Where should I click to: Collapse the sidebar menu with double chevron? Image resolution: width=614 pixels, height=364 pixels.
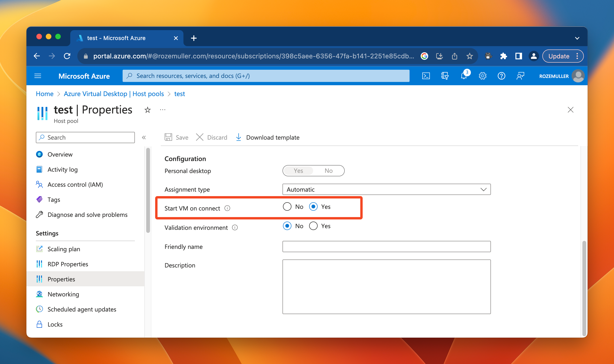tap(144, 138)
